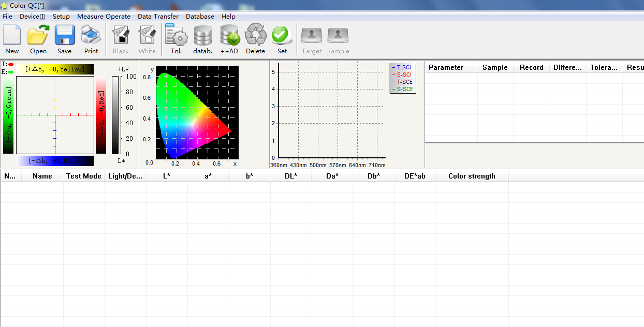The height and width of the screenshot is (327, 644).
Task: Open the Data Transfer menu
Action: 158,17
